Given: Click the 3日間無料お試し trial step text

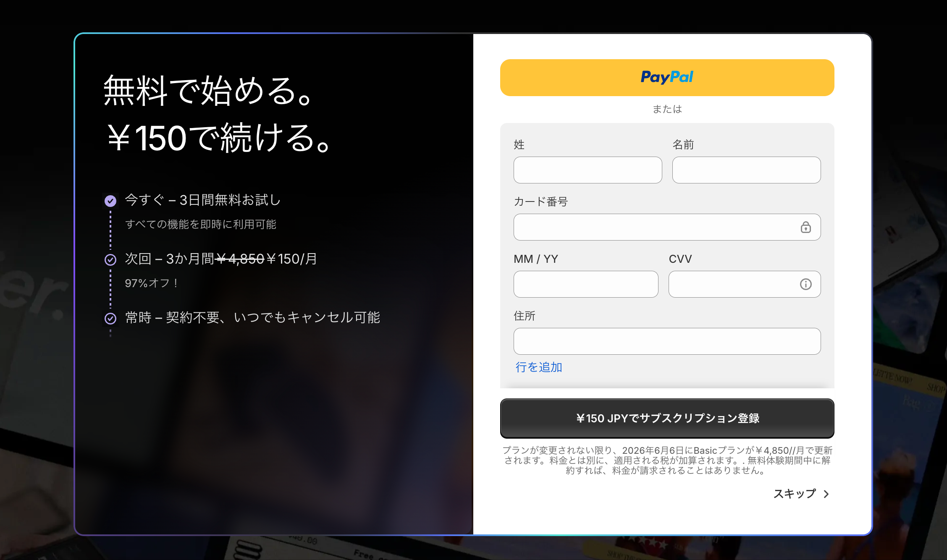Looking at the screenshot, I should pyautogui.click(x=230, y=200).
